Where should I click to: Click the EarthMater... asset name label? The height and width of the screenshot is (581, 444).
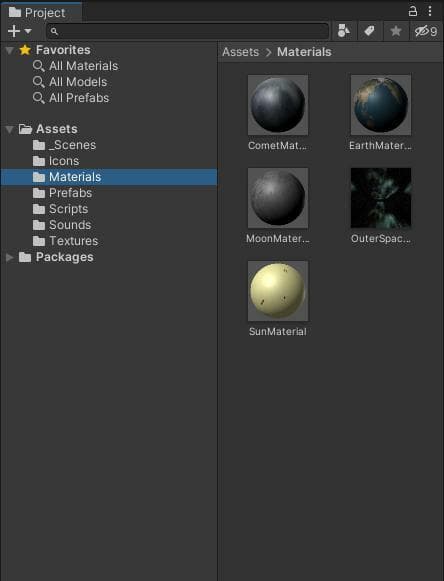click(380, 146)
